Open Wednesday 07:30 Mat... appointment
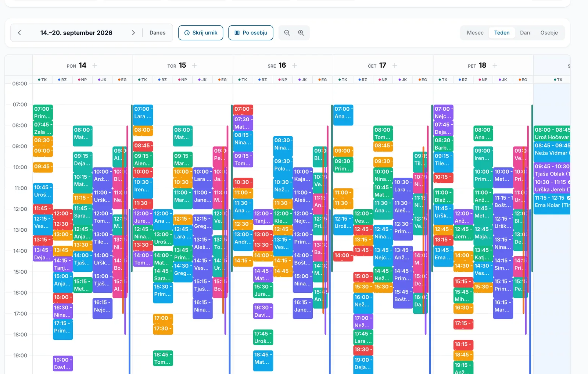 [x=243, y=123]
